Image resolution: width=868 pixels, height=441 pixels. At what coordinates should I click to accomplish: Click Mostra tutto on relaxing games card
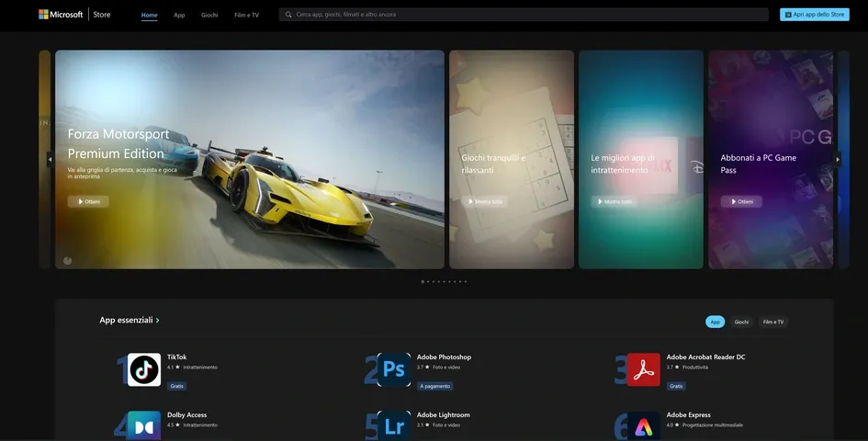click(484, 201)
